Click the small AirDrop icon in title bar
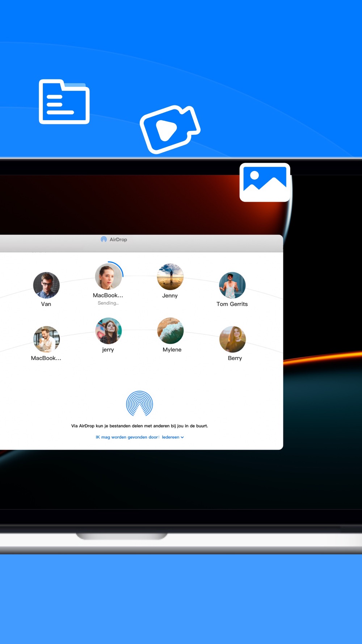 [x=104, y=239]
